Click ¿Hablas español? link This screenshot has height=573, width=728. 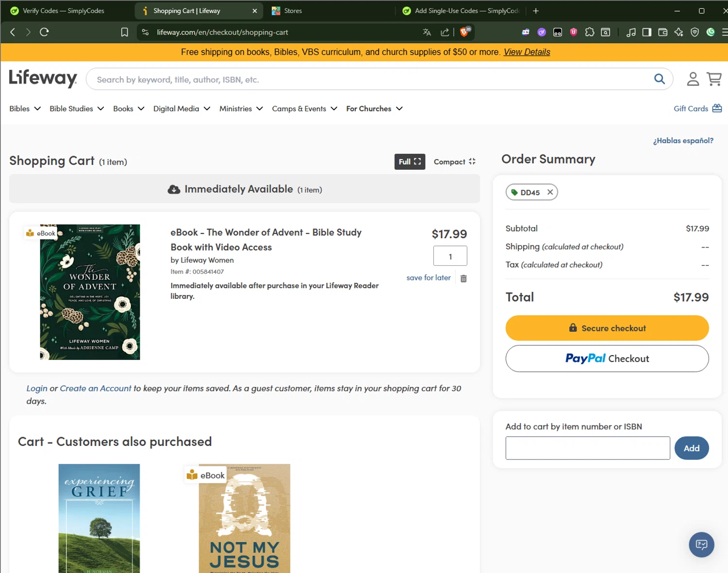(x=683, y=141)
